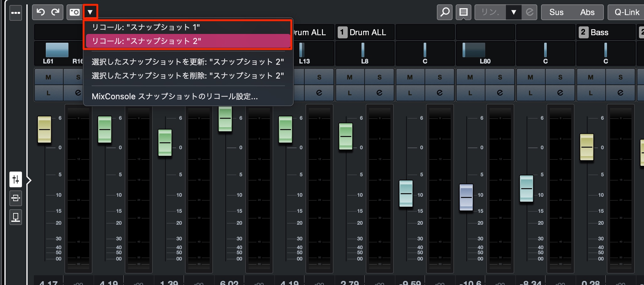Toggle the Q-Link button

(626, 12)
